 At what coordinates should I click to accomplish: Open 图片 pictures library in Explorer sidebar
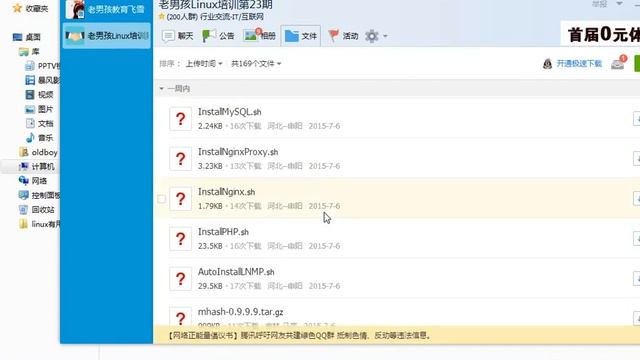[39, 109]
